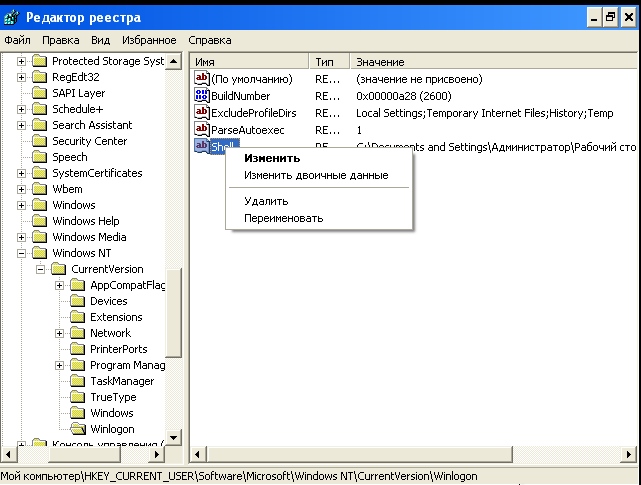Click the 0x00000a28 (2600) value cell

[403, 96]
